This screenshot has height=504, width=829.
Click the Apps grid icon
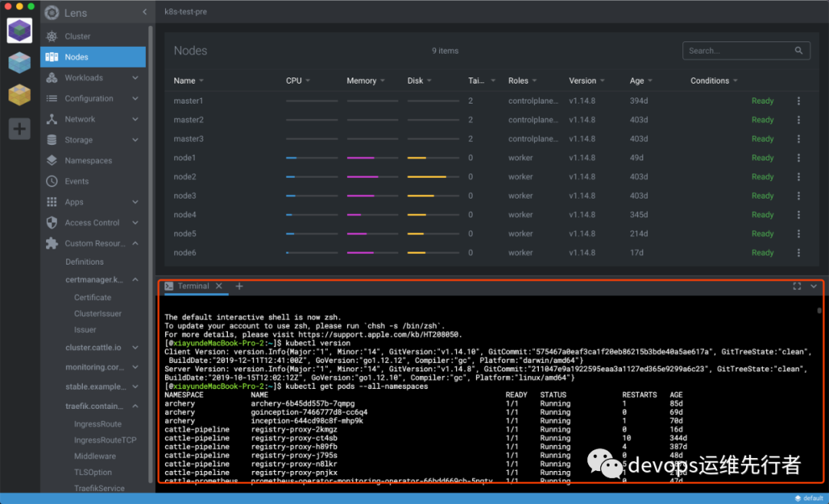click(52, 202)
